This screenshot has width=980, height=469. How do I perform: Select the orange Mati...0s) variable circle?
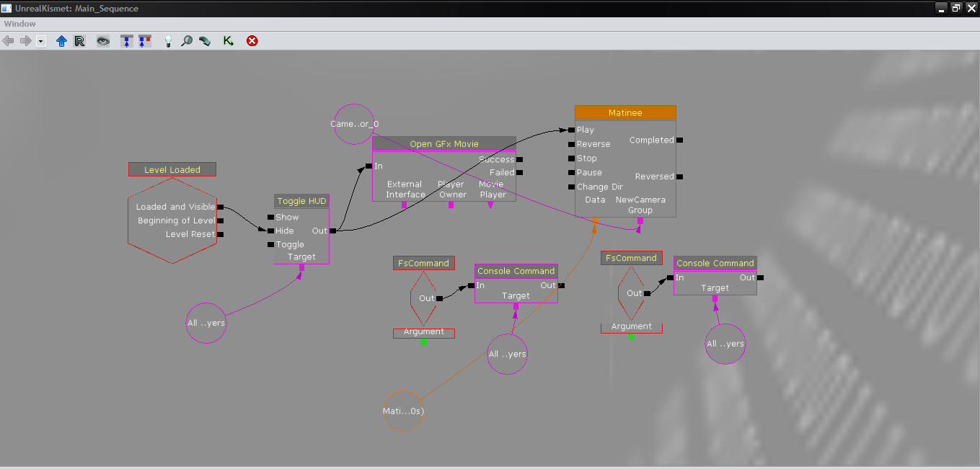tap(403, 411)
